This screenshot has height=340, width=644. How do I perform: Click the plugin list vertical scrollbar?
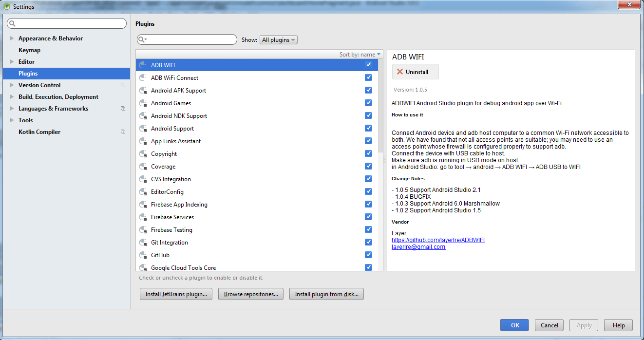click(380, 106)
